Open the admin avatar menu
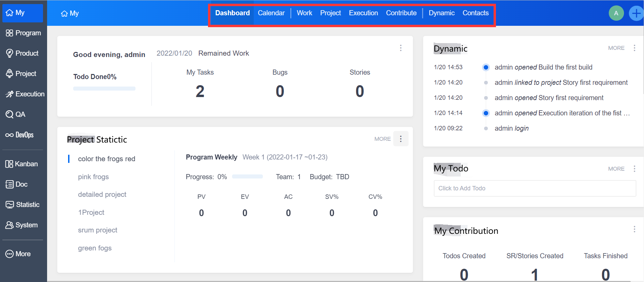644x282 pixels. tap(616, 13)
